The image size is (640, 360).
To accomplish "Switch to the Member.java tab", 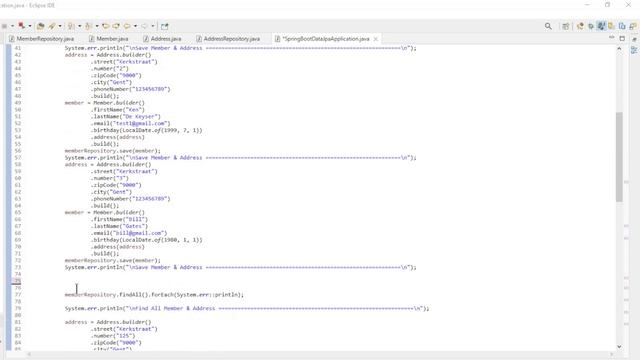I will click(x=109, y=39).
